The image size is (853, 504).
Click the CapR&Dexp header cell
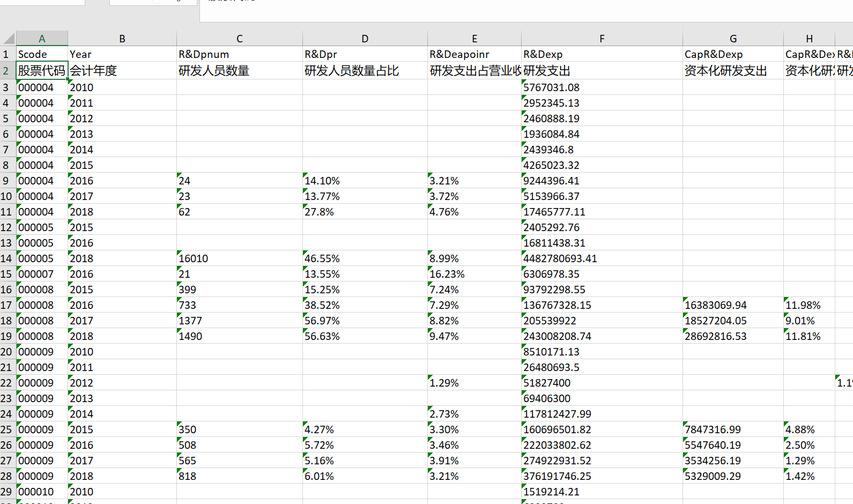pyautogui.click(x=732, y=54)
